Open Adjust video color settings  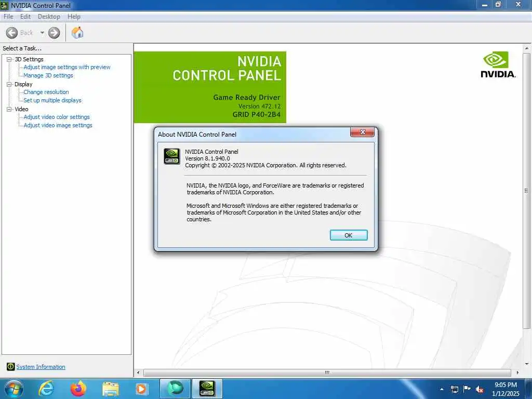(x=57, y=117)
